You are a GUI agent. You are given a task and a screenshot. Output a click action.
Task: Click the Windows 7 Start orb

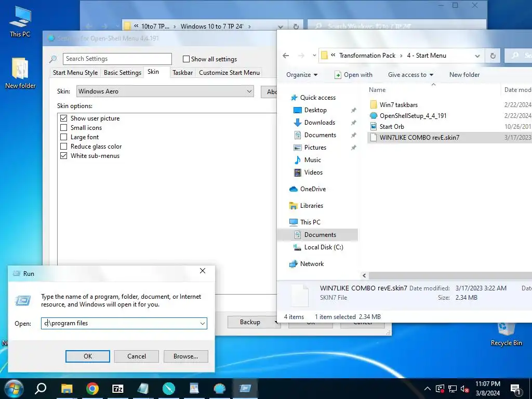14,389
